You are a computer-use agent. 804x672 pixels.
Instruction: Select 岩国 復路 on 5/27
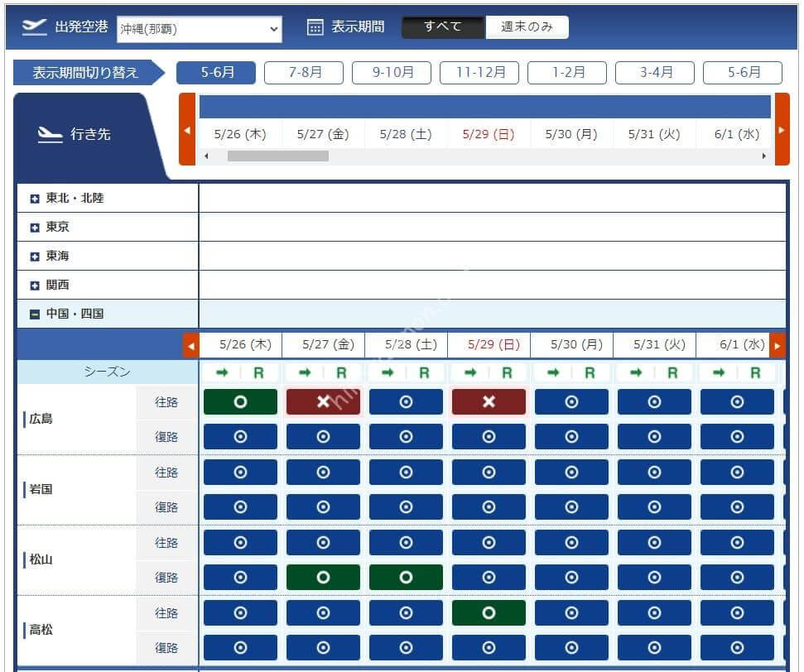tap(323, 507)
